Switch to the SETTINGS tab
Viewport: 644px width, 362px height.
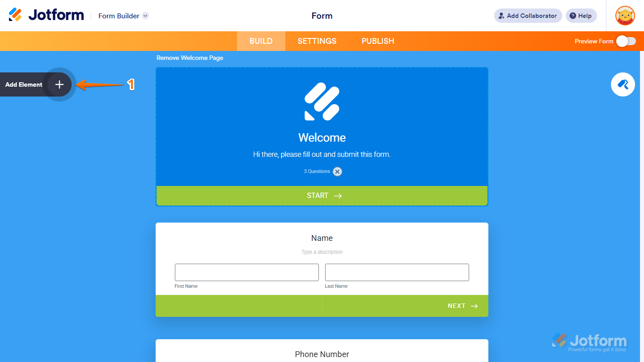(317, 41)
